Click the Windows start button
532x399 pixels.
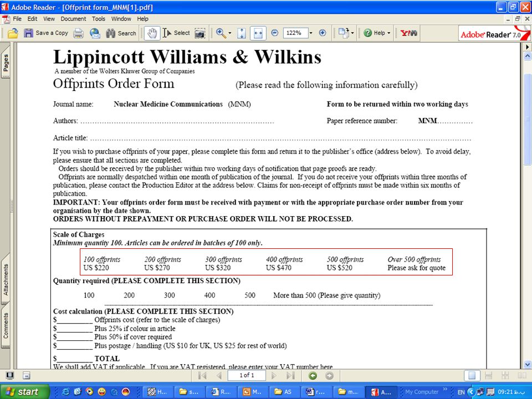click(x=24, y=392)
